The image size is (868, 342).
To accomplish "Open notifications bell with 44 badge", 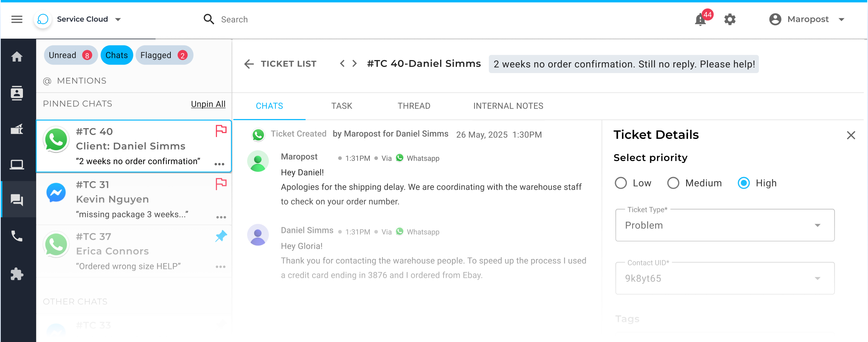I will pyautogui.click(x=701, y=19).
